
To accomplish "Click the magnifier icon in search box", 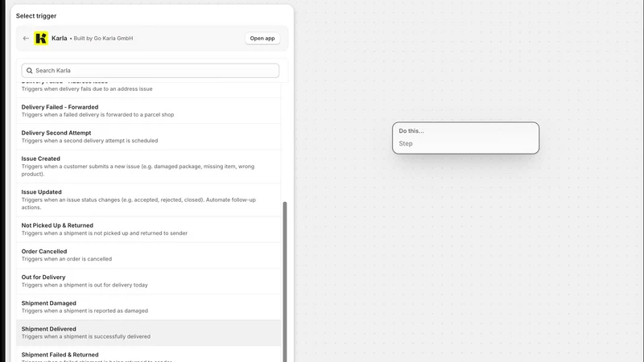I will pos(30,71).
